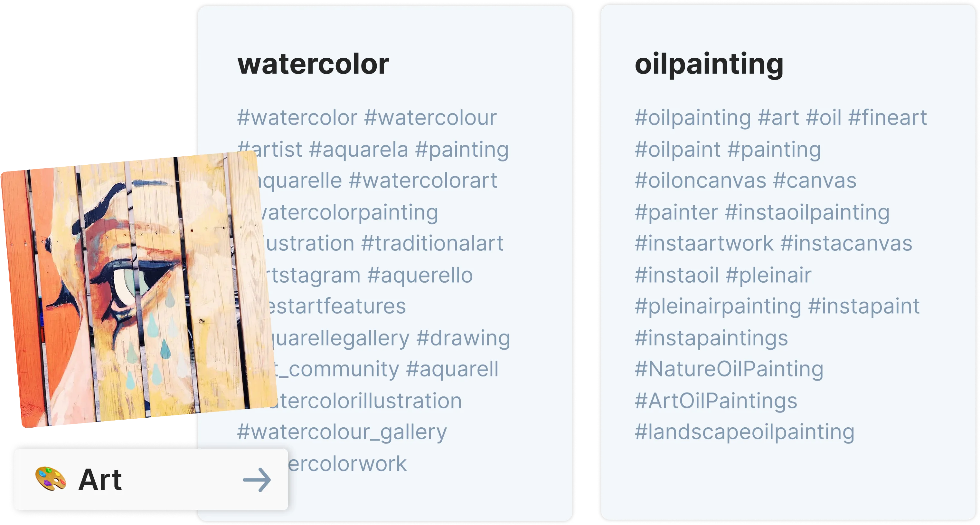Click the #oiloncanvas hashtag
This screenshot has height=525, width=980.
coord(700,180)
